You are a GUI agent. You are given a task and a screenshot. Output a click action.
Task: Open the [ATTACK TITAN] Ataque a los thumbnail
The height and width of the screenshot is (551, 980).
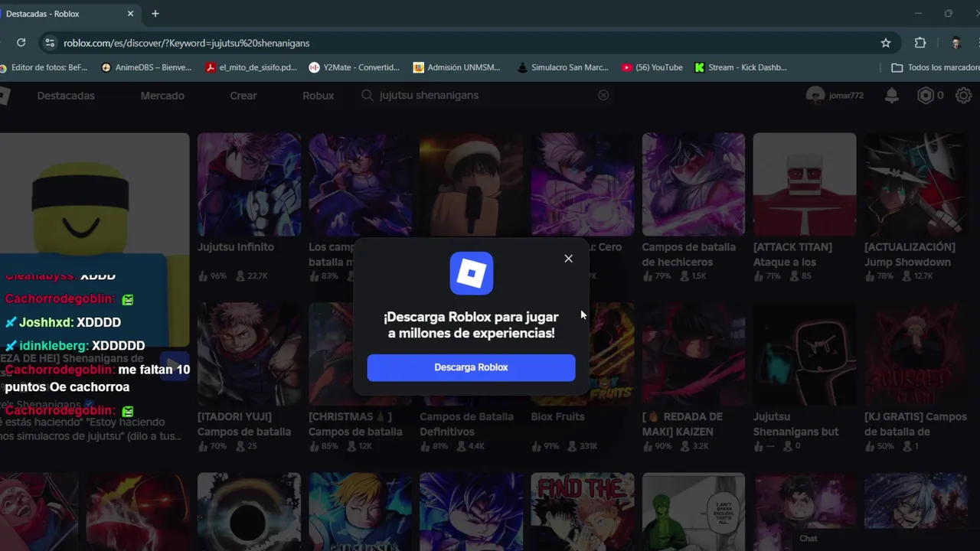coord(805,184)
